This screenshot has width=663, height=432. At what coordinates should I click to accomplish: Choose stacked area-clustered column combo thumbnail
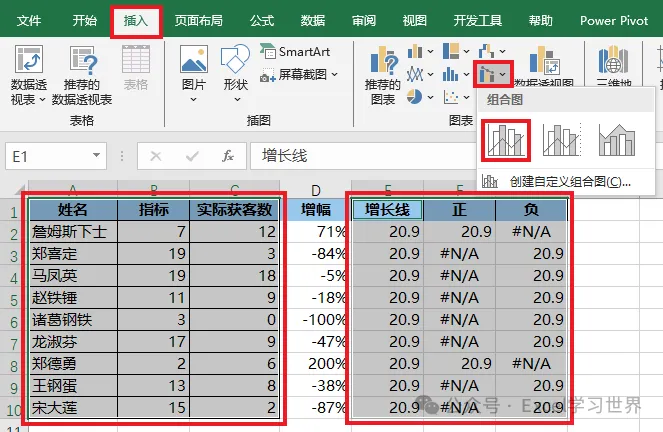pyautogui.click(x=617, y=140)
